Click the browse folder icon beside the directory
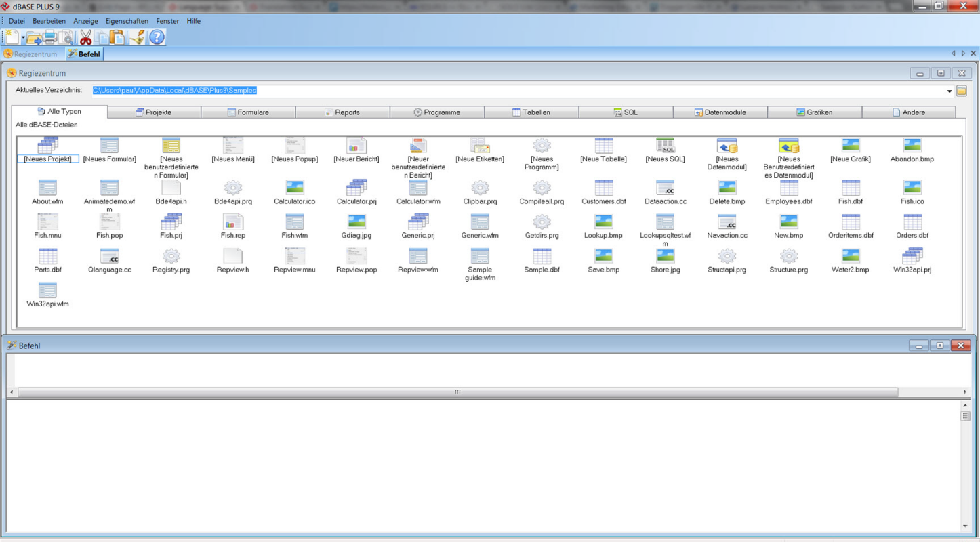Image resolution: width=980 pixels, height=542 pixels. (x=962, y=91)
